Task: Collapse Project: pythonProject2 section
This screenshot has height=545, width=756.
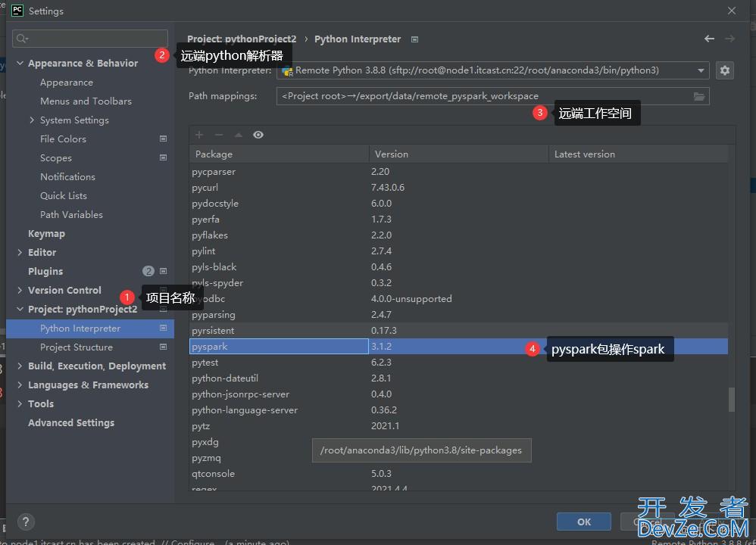Action: click(20, 309)
